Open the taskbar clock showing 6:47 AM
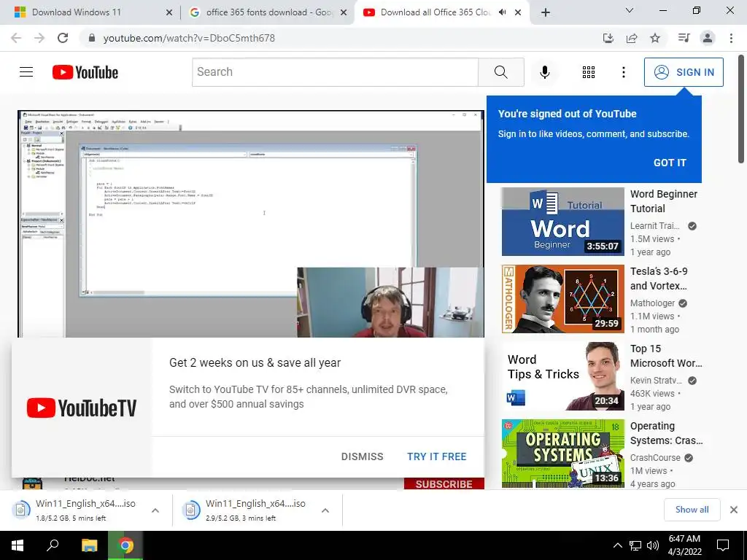 pos(684,545)
